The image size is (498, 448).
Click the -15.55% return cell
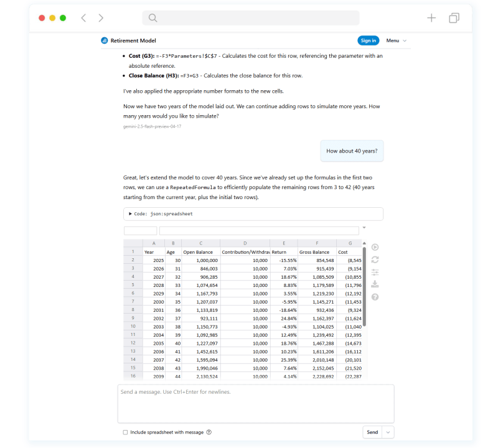pyautogui.click(x=284, y=260)
